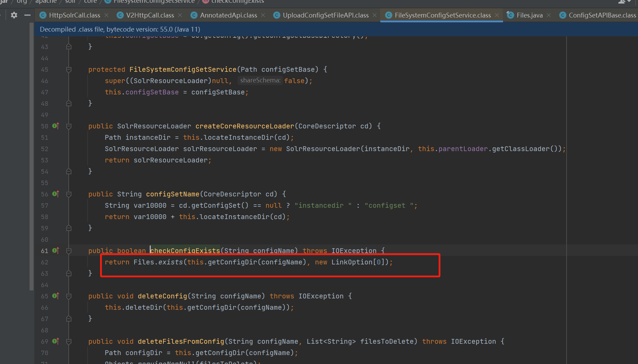Click the class icon on HttpSolrCall.class tab

click(43, 15)
